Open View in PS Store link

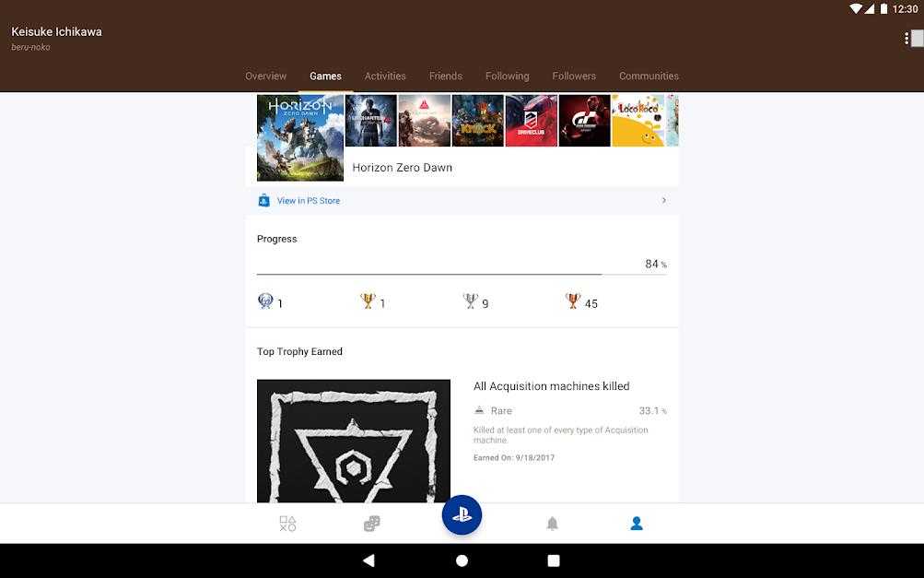(307, 200)
